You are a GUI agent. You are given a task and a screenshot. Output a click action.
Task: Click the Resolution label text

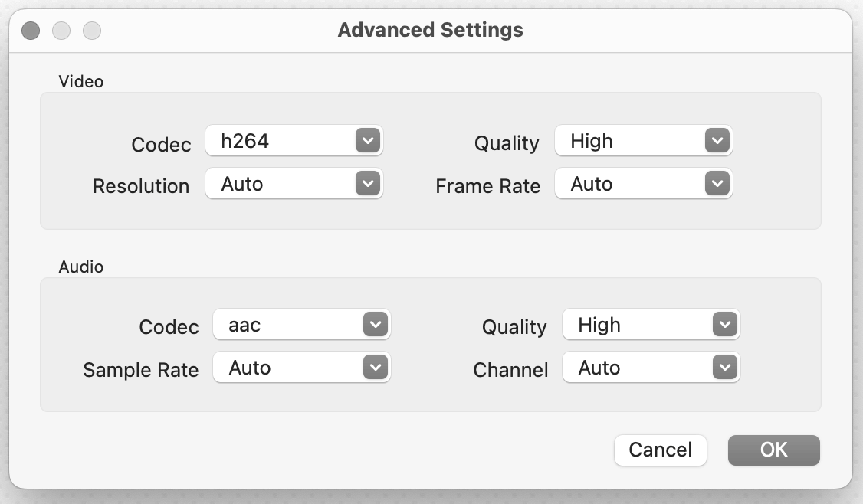point(141,186)
